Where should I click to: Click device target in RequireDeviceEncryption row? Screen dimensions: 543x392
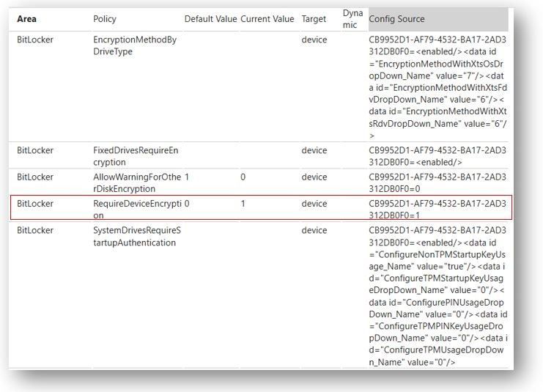(314, 203)
